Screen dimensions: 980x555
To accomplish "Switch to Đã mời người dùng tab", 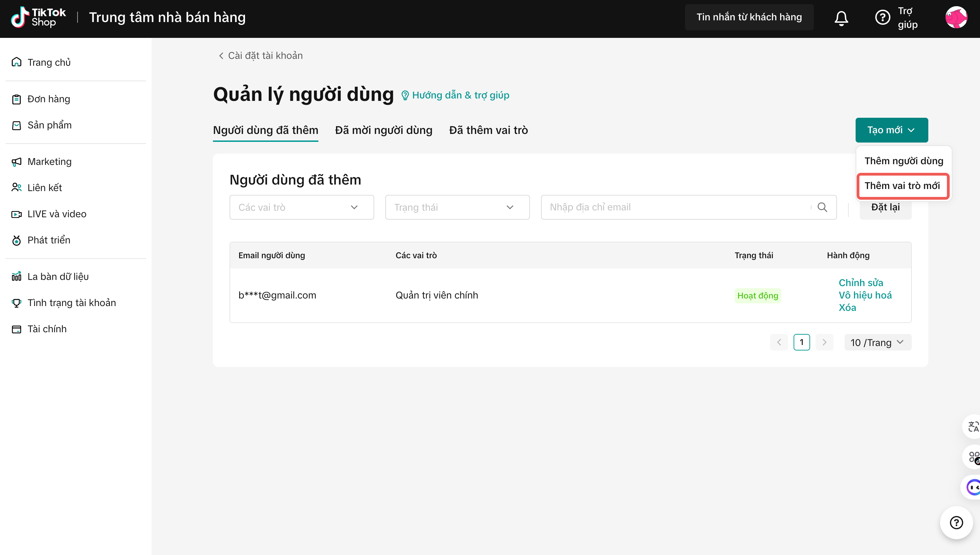I will [x=384, y=130].
